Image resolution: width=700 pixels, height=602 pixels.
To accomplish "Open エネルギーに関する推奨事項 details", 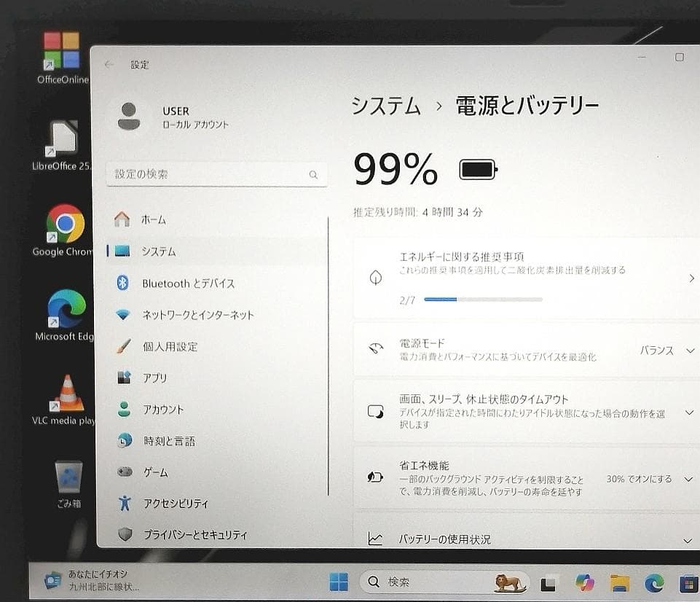I will [690, 278].
